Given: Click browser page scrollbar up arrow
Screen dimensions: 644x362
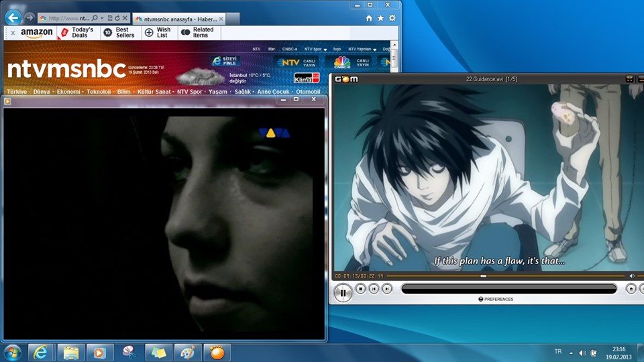Looking at the screenshot, I should (x=394, y=45).
